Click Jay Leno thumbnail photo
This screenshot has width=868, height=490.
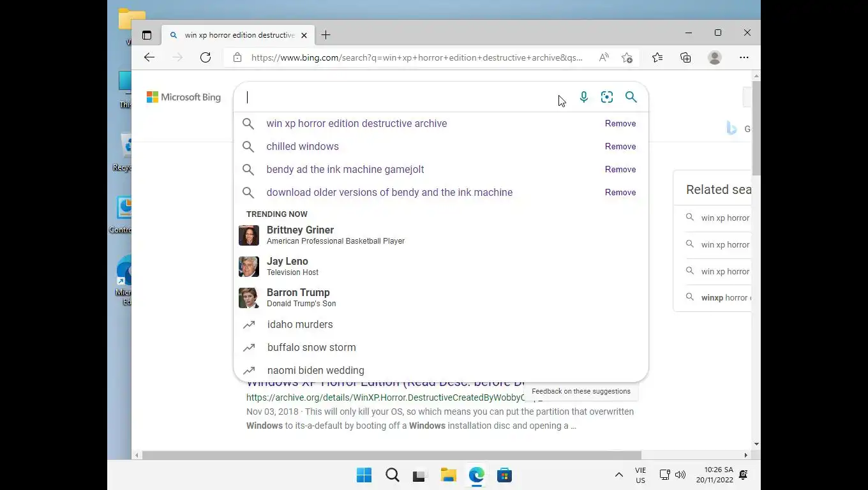point(249,267)
